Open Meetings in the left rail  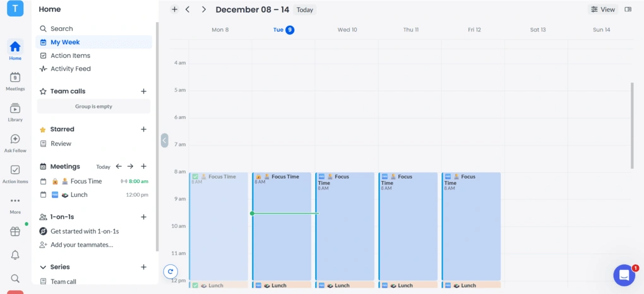15,81
